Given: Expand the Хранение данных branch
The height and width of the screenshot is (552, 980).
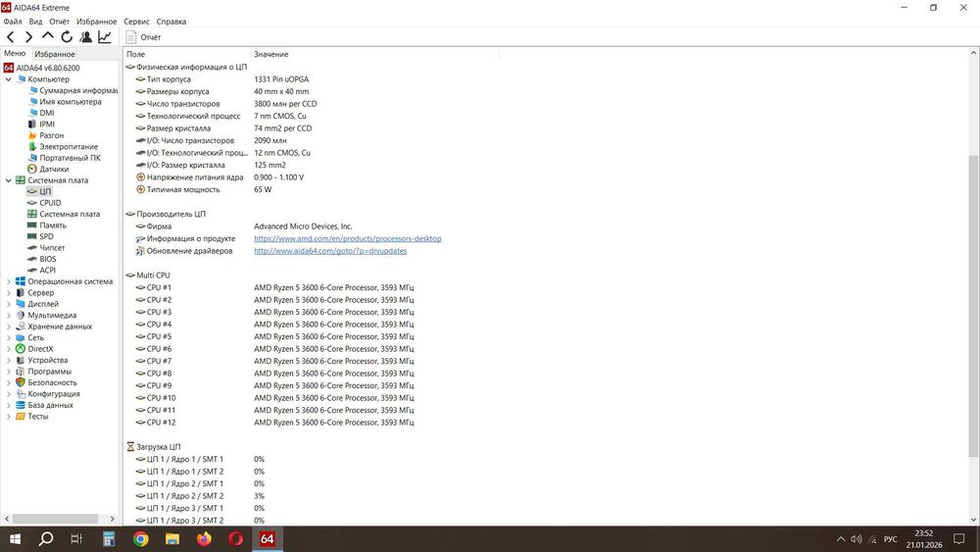Looking at the screenshot, I should [x=8, y=326].
